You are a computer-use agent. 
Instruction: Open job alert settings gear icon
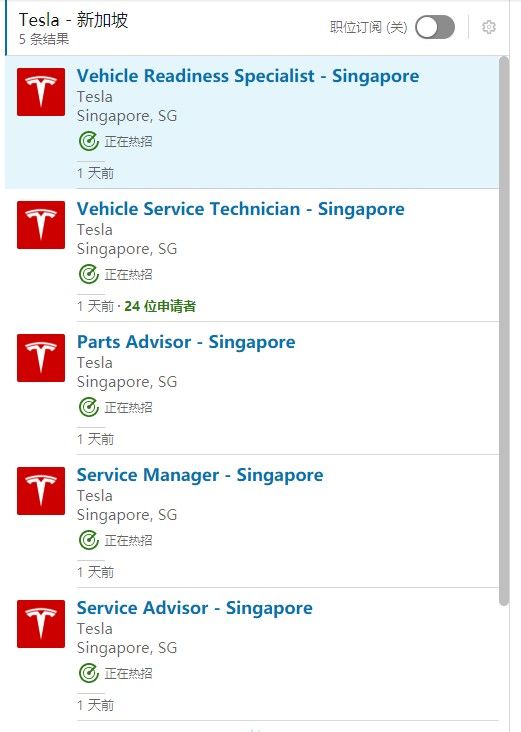[488, 27]
